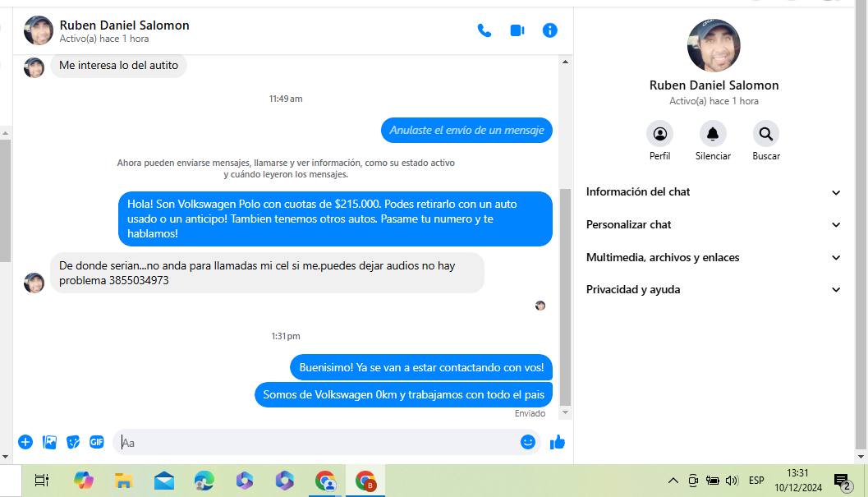Open Ruben Daniel Salomon name in chat header
The width and height of the screenshot is (868, 497).
(125, 25)
